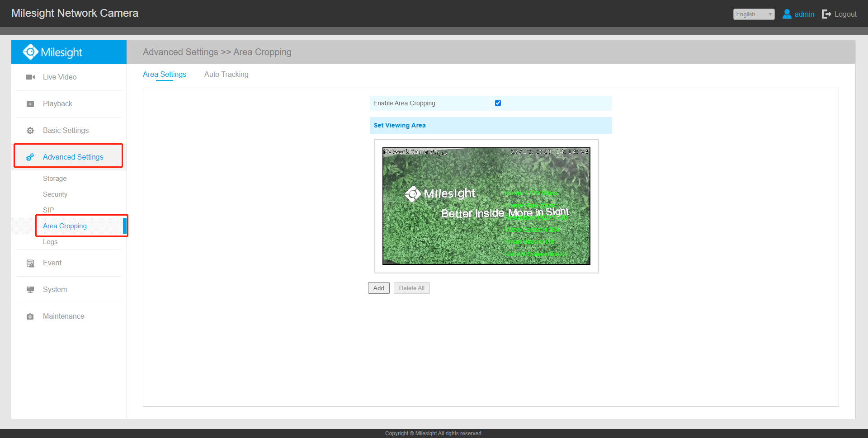Select Storage submenu item
The width and height of the screenshot is (868, 438).
click(55, 179)
